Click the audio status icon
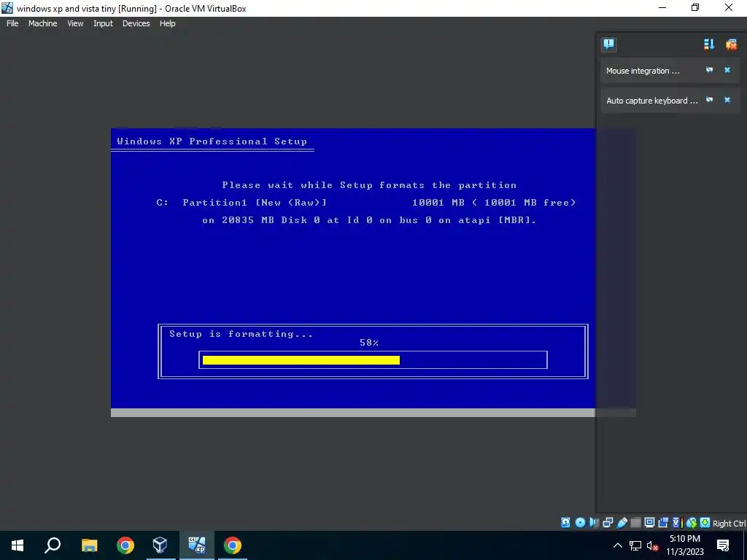747x560 pixels. (594, 522)
